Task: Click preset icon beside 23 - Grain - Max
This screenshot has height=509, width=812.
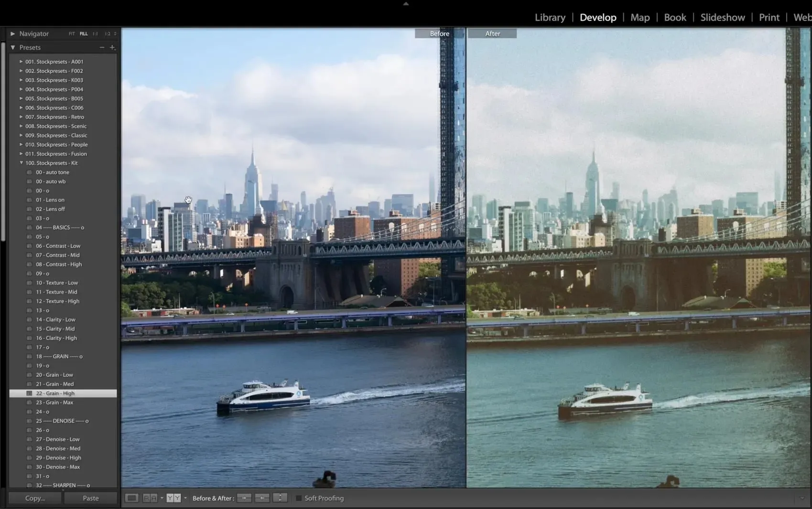Action: pyautogui.click(x=29, y=403)
